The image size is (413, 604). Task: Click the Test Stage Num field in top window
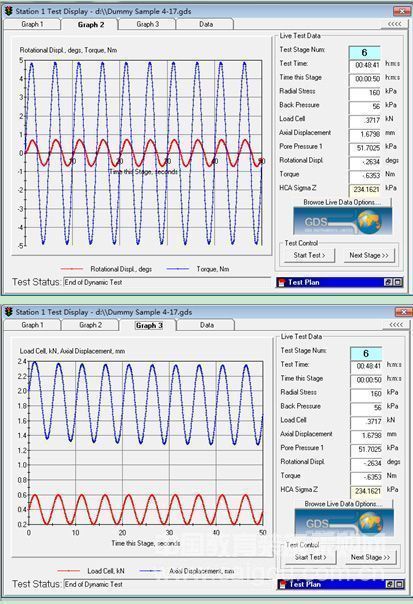(x=364, y=52)
